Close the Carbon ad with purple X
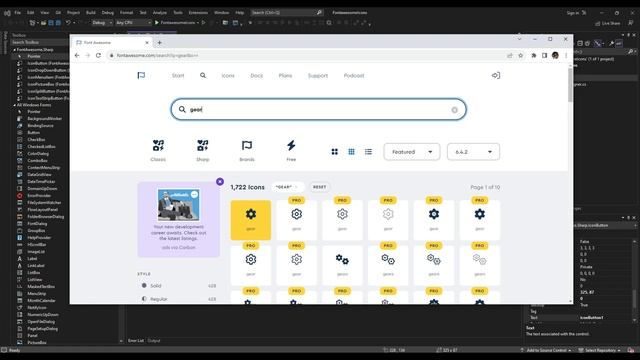640x360 pixels. 220,182
